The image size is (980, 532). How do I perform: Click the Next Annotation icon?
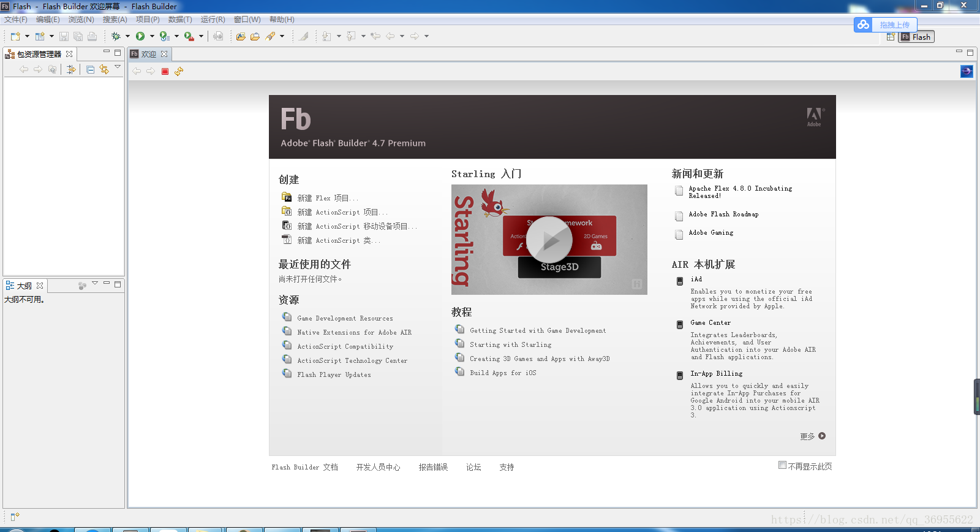pyautogui.click(x=326, y=36)
